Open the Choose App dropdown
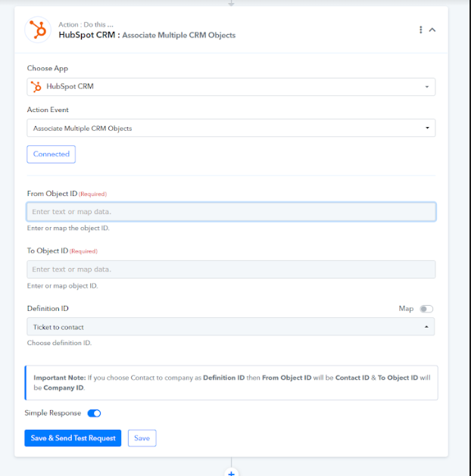This screenshot has height=476, width=471. coord(231,87)
